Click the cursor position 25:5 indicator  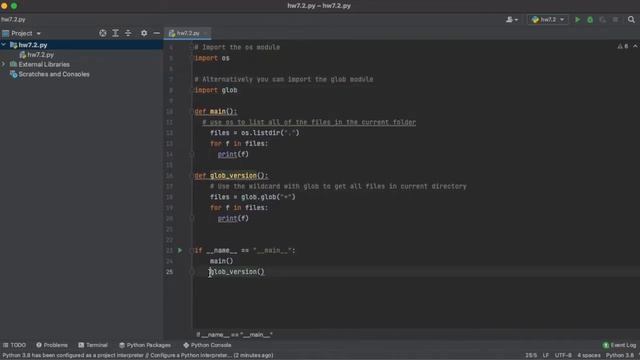coord(531,356)
